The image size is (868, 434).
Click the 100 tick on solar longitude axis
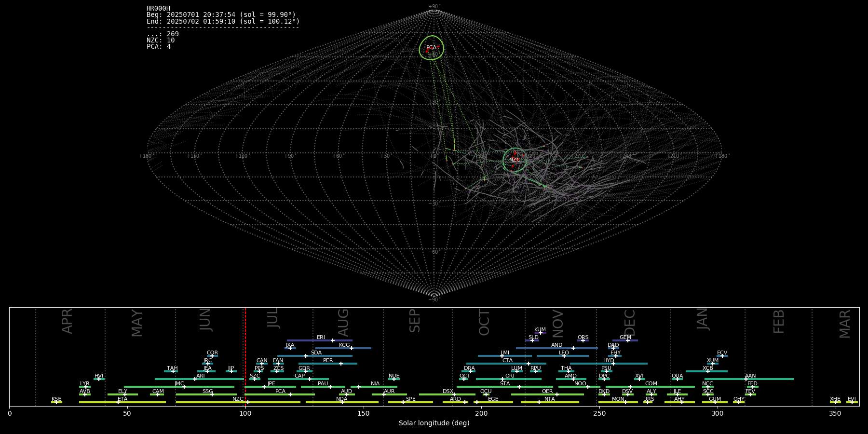[x=245, y=414]
